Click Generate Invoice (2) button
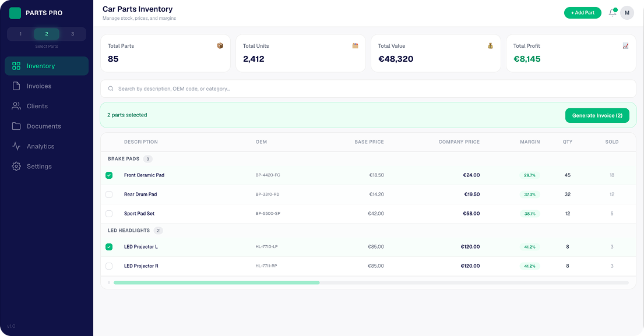This screenshot has width=644, height=336. pyautogui.click(x=597, y=116)
